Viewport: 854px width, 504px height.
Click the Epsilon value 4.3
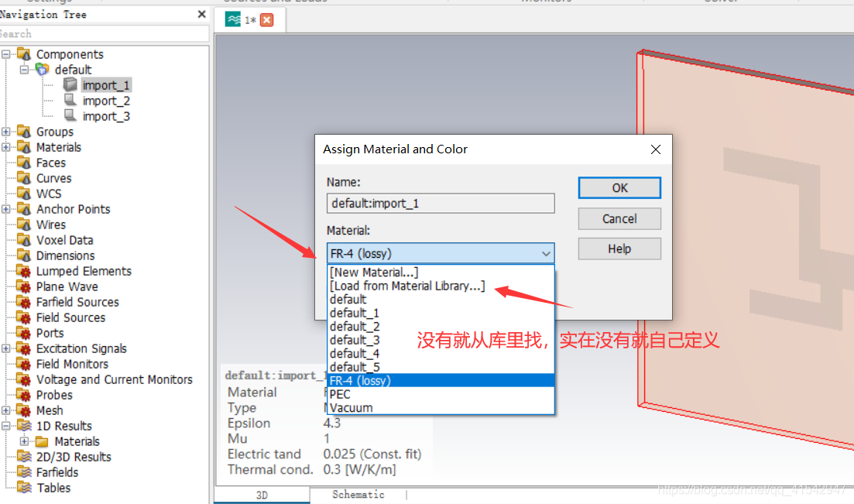(331, 423)
